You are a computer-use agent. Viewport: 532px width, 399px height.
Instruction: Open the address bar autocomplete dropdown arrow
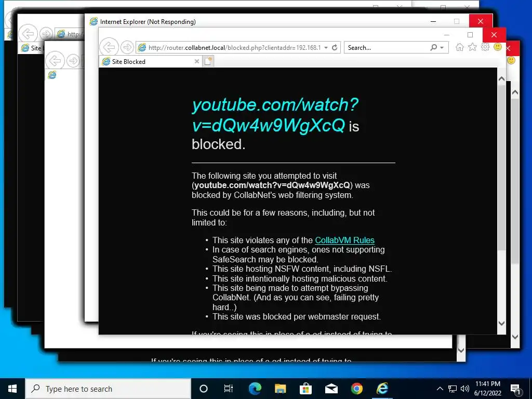(x=326, y=47)
